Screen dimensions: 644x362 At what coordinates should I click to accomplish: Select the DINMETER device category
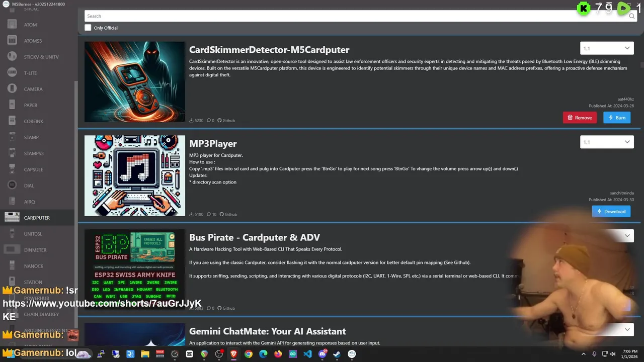click(37, 250)
